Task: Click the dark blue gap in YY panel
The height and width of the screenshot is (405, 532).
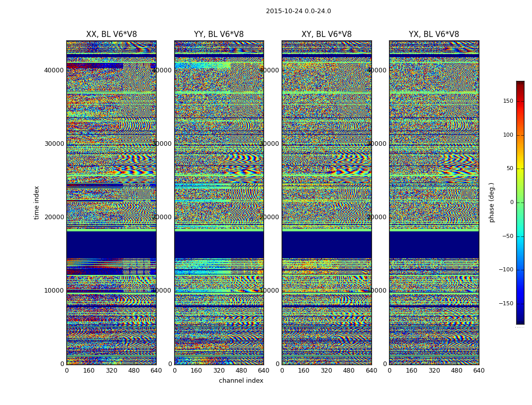Action: coord(219,245)
